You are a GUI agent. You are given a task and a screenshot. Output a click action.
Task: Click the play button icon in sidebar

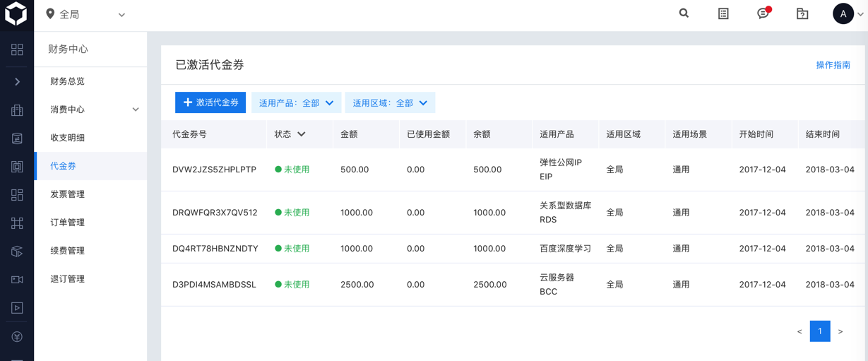coord(17,308)
